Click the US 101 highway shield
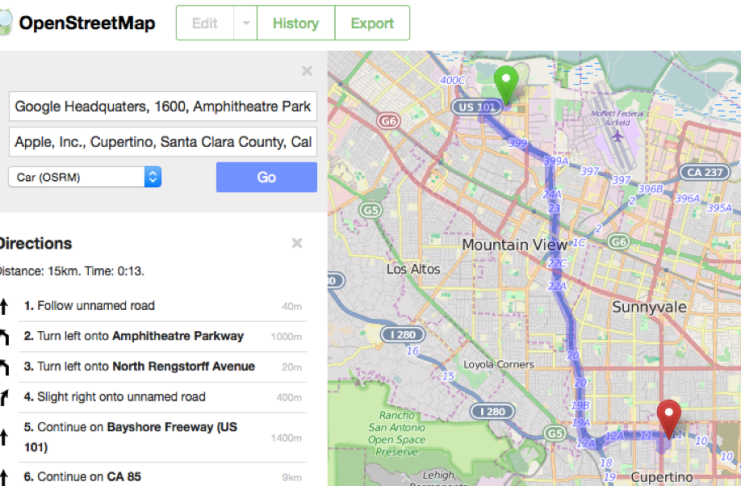Image resolution: width=741 pixels, height=486 pixels. [x=477, y=107]
